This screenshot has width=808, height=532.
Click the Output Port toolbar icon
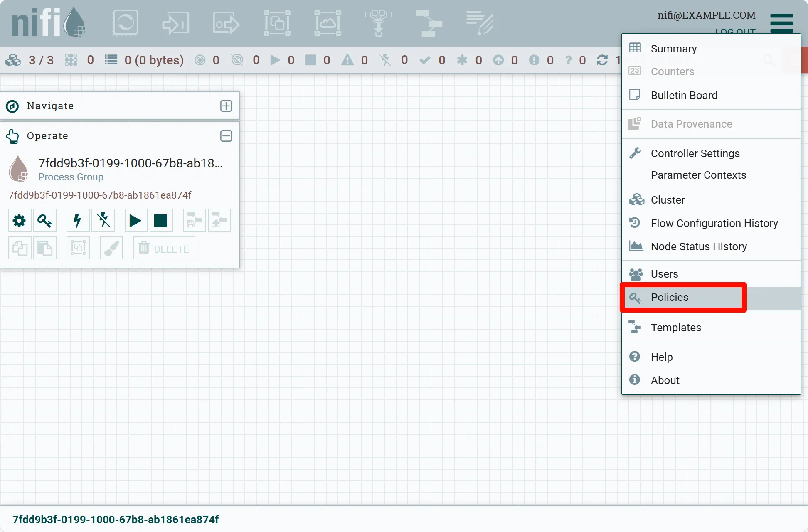point(226,23)
